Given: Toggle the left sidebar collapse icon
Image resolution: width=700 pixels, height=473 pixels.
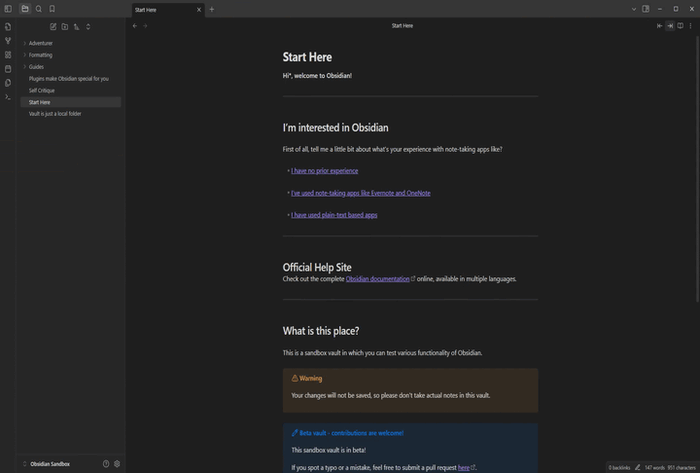Looking at the screenshot, I should click(8, 8).
